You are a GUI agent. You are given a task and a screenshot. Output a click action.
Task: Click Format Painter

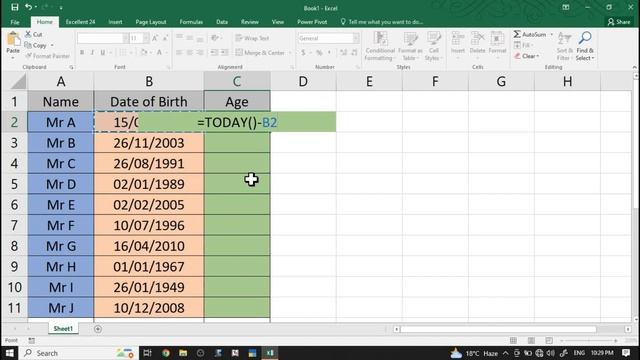[x=47, y=56]
